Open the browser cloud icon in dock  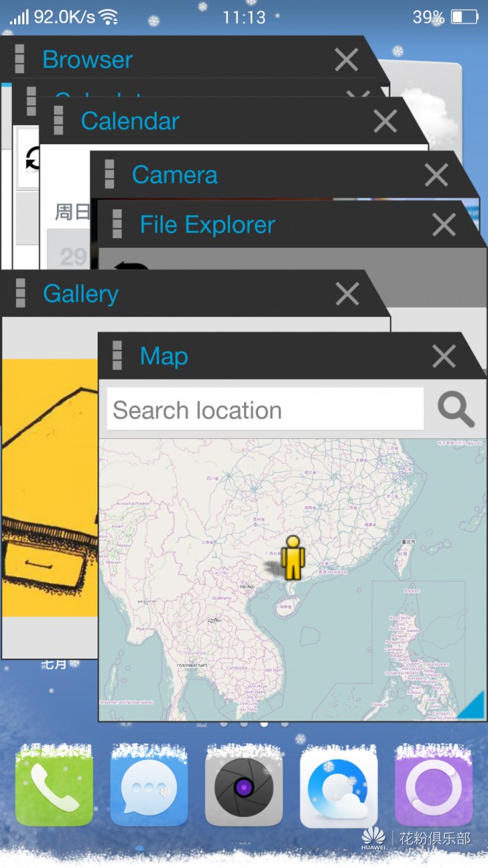(x=339, y=787)
